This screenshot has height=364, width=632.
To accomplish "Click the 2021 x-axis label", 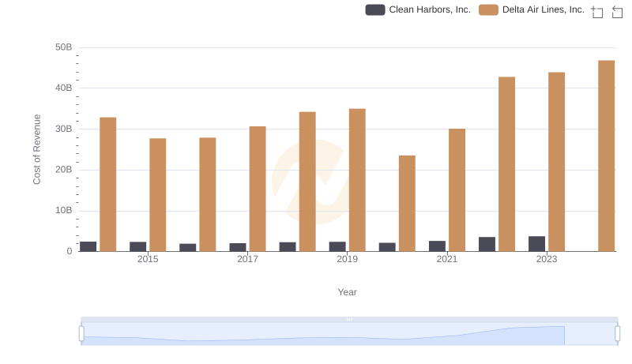I will (447, 259).
